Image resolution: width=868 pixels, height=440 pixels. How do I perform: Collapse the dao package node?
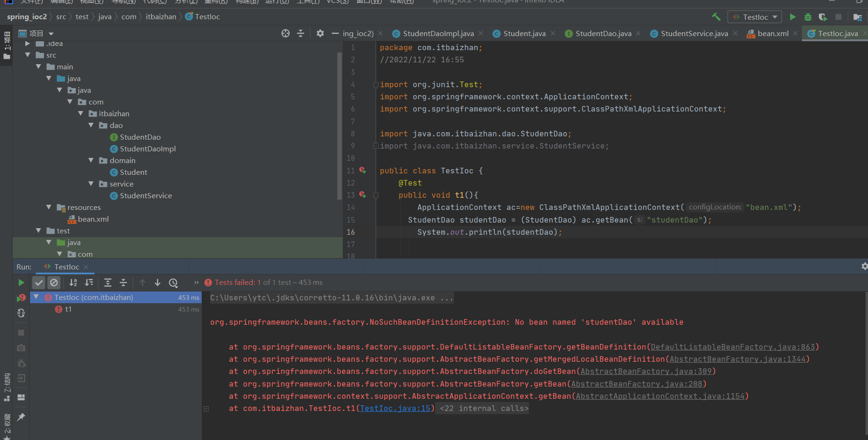[x=91, y=125]
